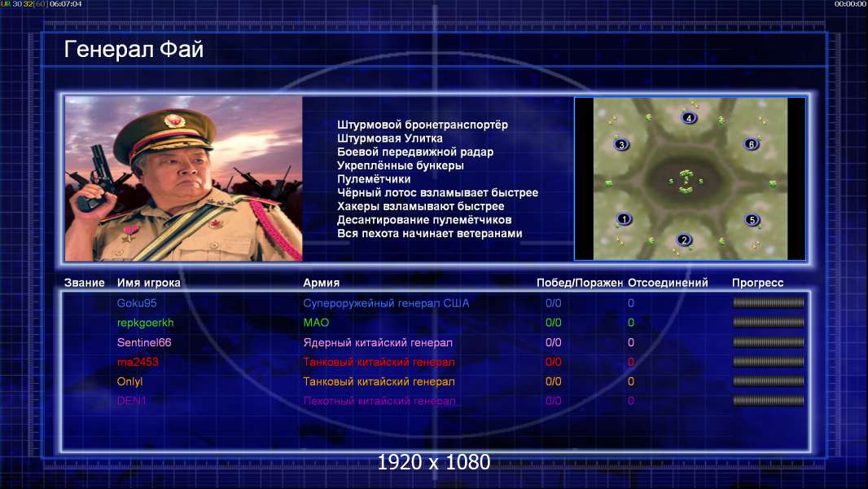Click the 'Побед/Поражен' column header
This screenshot has height=489, width=868.
(580, 283)
